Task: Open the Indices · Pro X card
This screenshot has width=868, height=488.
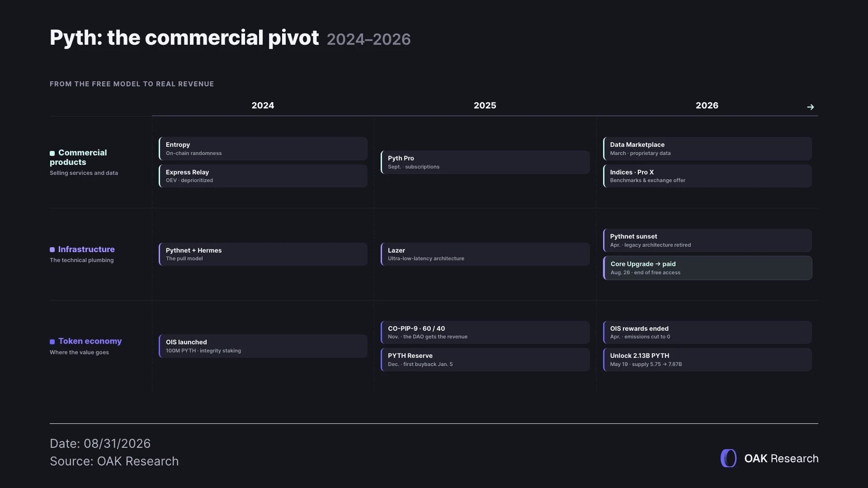Action: pos(708,176)
